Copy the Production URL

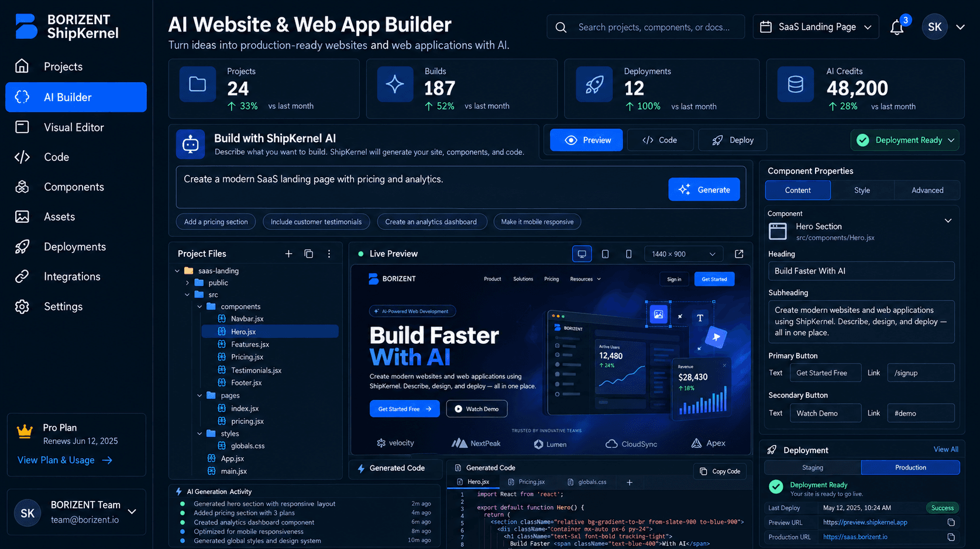click(x=951, y=537)
